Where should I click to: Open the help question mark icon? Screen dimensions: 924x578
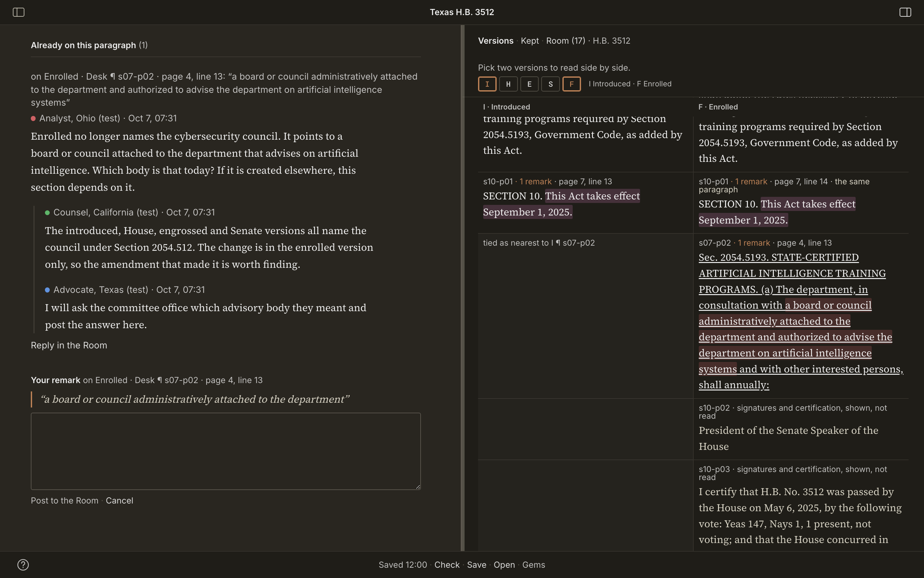23,565
